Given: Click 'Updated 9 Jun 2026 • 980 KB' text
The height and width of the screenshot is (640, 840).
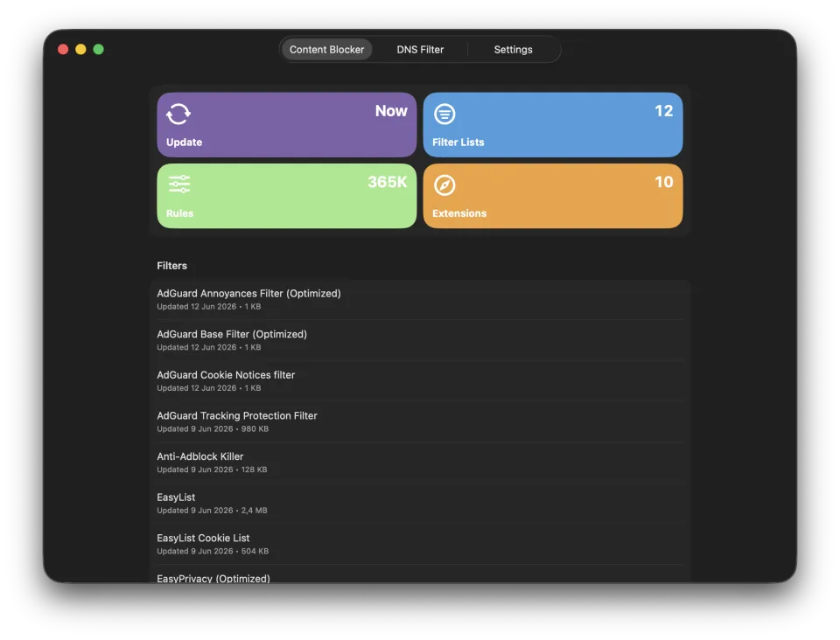Looking at the screenshot, I should click(213, 429).
